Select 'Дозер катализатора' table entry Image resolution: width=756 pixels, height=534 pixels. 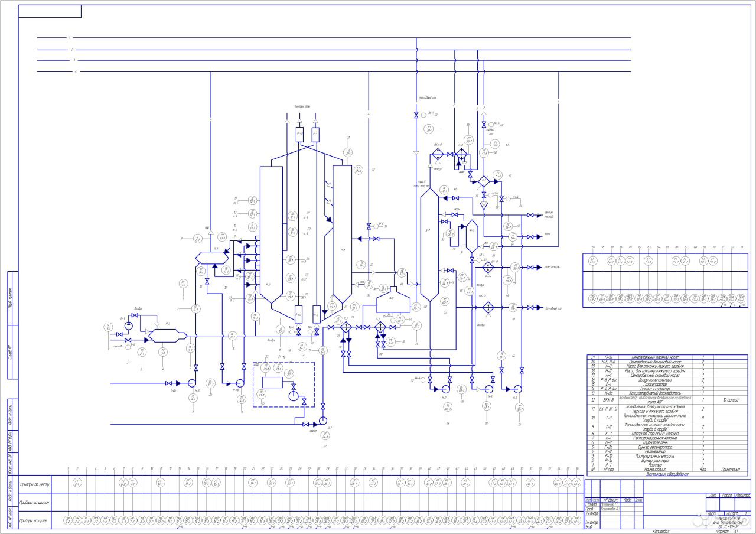pos(656,380)
